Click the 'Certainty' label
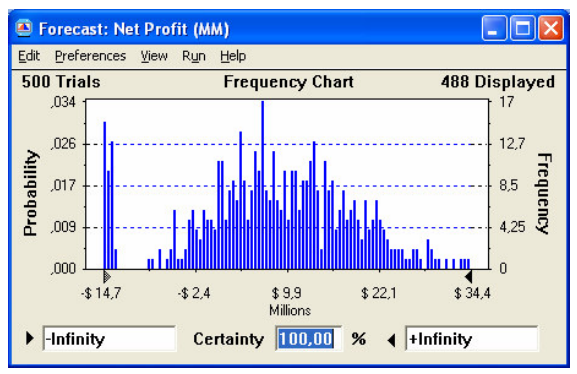Screen dimensions: 577x374 pyautogui.click(x=229, y=339)
